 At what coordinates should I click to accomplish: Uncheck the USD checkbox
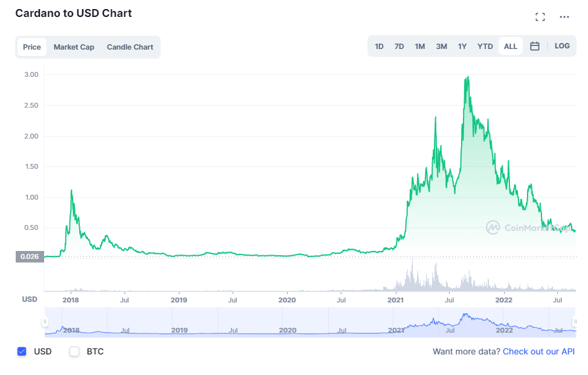click(x=22, y=351)
